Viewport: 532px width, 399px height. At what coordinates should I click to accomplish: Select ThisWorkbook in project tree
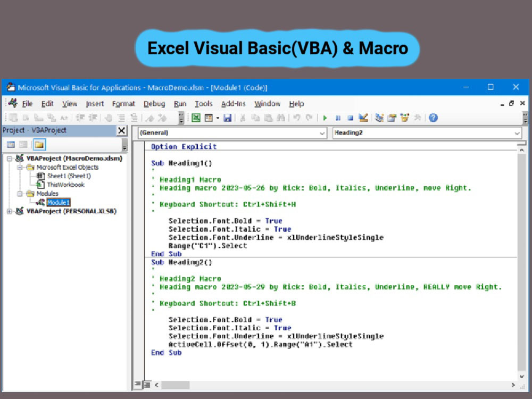[x=65, y=185]
